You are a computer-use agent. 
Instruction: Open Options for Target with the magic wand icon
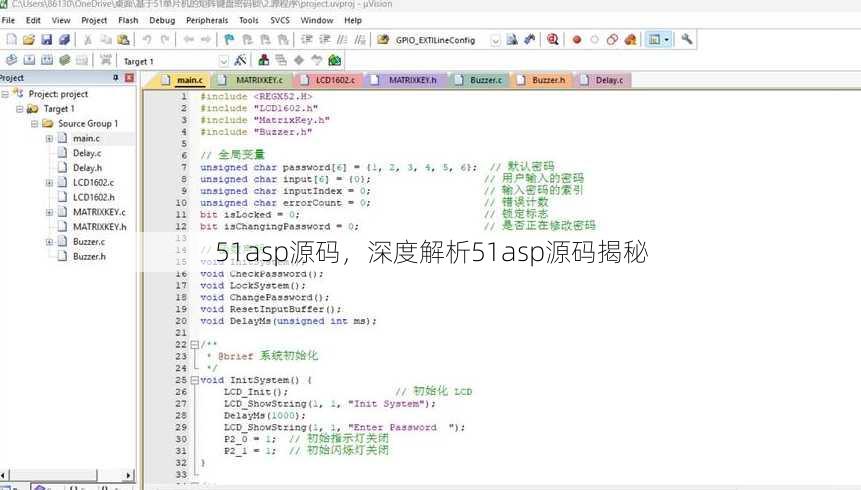240,60
